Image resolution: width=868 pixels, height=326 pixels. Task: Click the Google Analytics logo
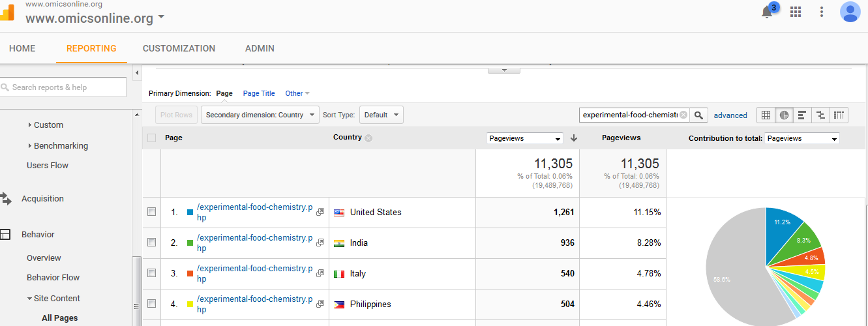pyautogui.click(x=7, y=13)
